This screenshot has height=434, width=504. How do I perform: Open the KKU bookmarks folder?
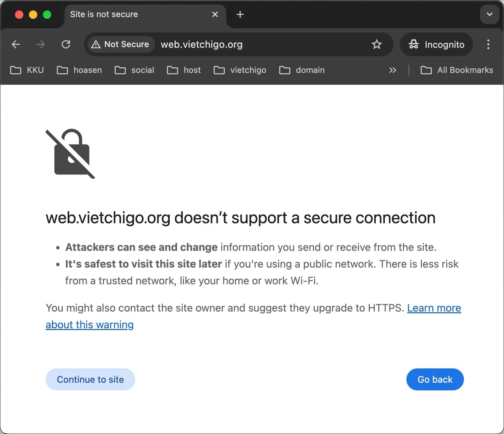pos(27,70)
